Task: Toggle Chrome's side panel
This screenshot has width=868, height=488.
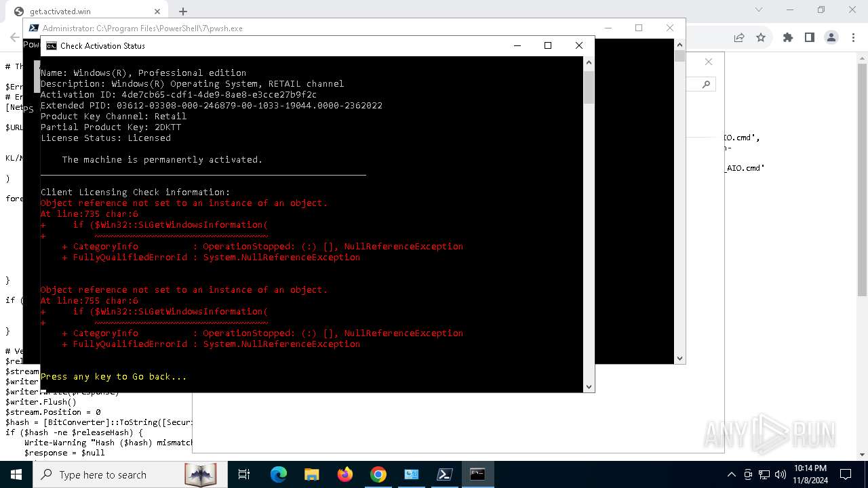Action: (810, 38)
